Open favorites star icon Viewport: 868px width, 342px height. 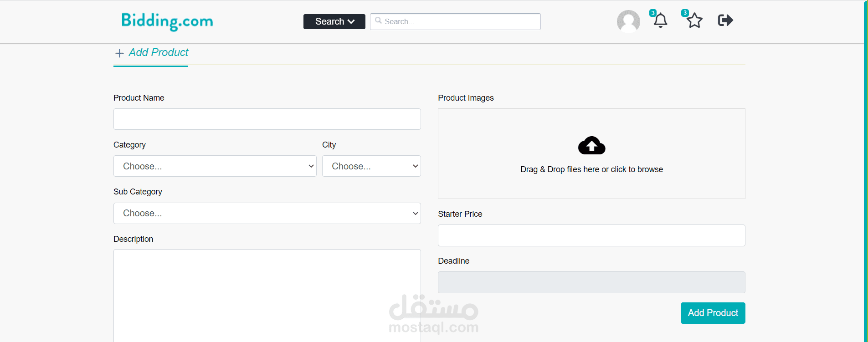click(x=694, y=20)
